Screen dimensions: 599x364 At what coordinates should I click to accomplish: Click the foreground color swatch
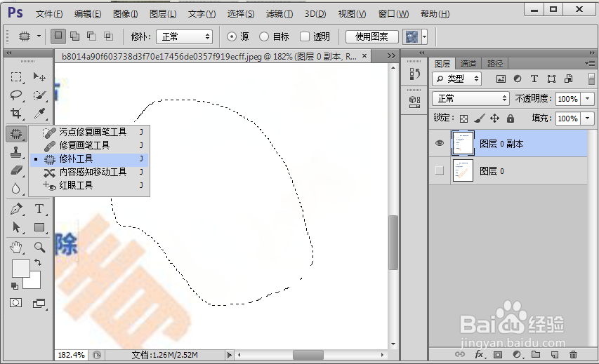pyautogui.click(x=20, y=269)
